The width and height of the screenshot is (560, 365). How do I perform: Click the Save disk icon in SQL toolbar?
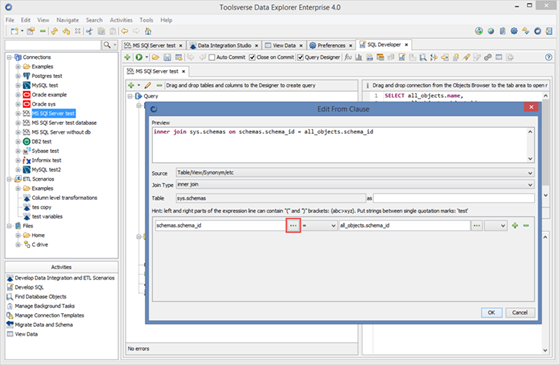coord(167,57)
